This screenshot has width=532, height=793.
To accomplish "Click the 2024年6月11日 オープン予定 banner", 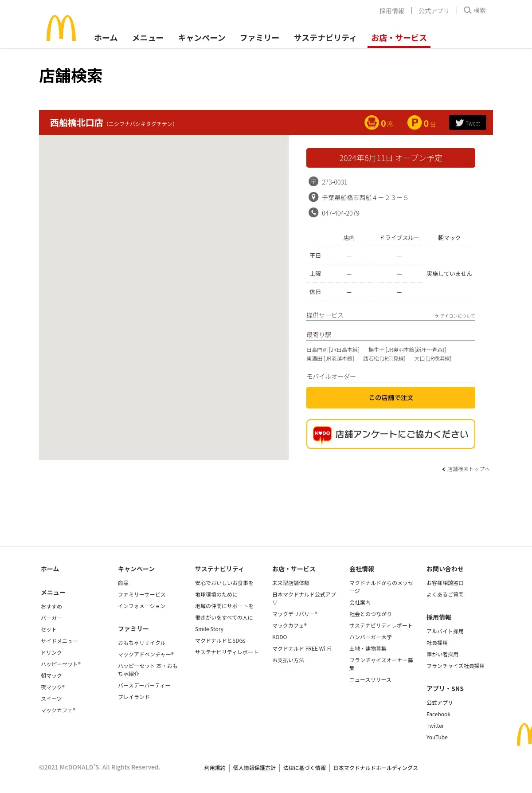I will coord(391,158).
